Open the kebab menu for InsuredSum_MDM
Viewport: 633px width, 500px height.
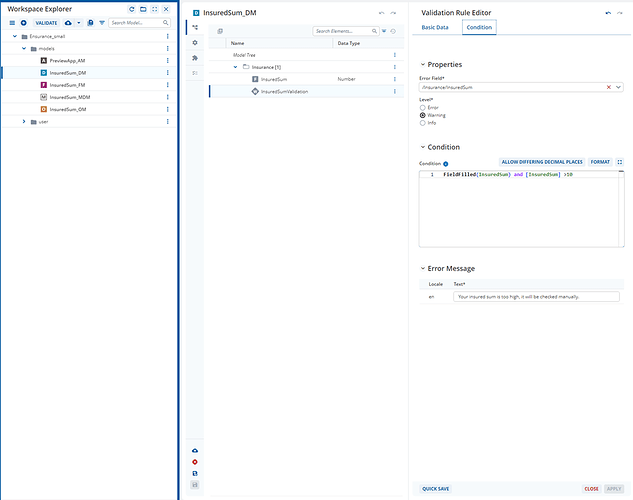[168, 97]
